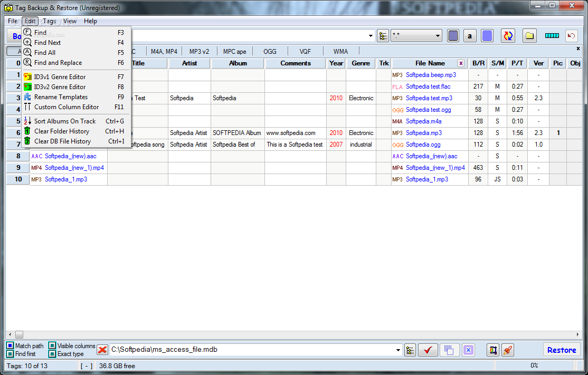Viewport: 588px width, 375px height.
Task: Click horizontal scrollbar right arrow
Action: (578, 334)
